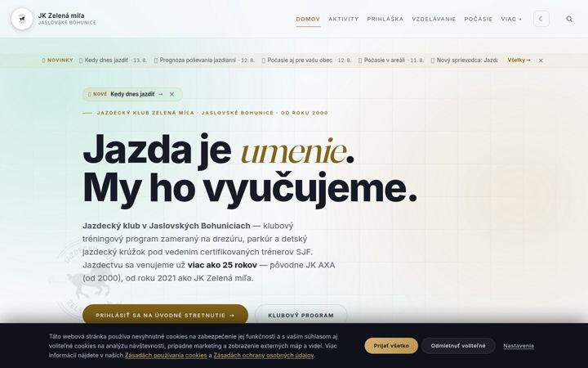Go to the Aktivity page
The width and height of the screenshot is (588, 368).
344,19
